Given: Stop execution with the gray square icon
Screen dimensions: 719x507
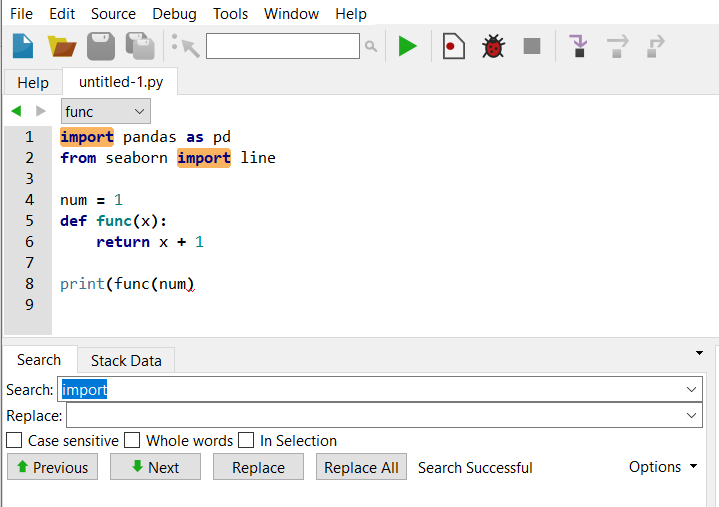Looking at the screenshot, I should (532, 46).
